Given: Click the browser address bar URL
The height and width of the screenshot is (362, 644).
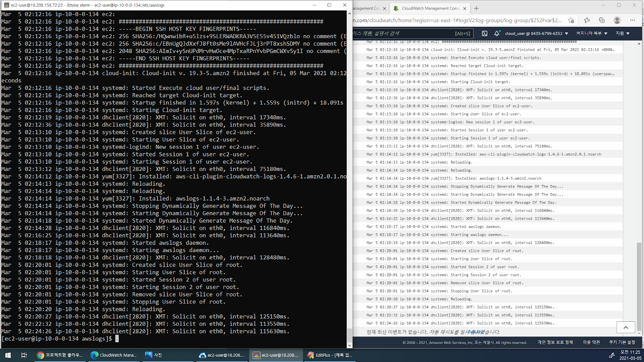Looking at the screenshot, I should pos(458,20).
